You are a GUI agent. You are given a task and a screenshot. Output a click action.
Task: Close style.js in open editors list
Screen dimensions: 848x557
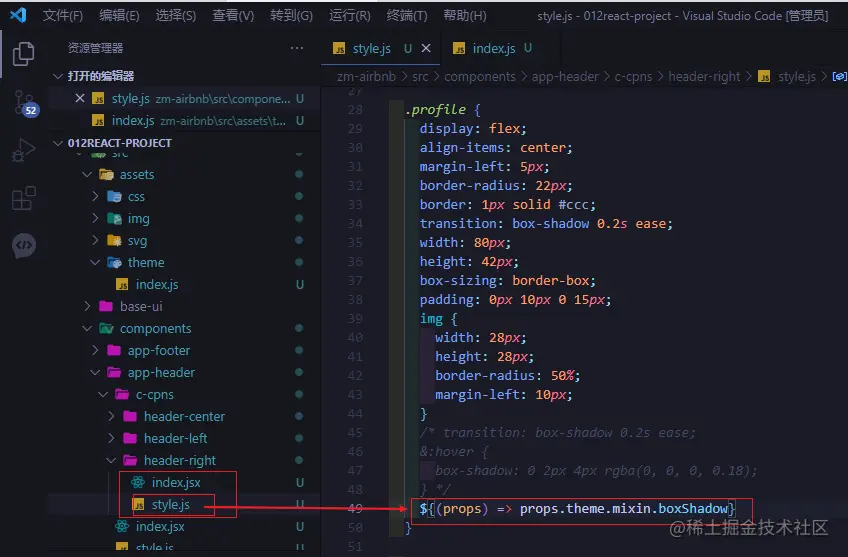[80, 98]
